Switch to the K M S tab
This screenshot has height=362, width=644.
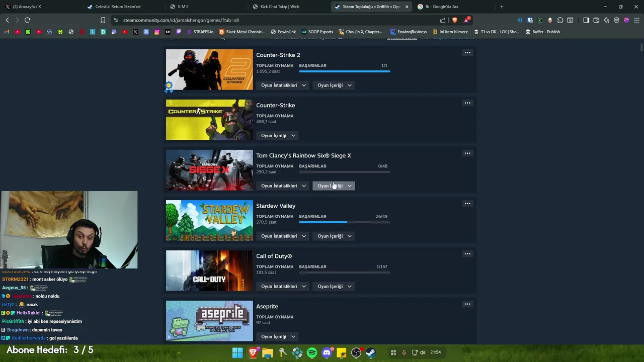click(206, 7)
